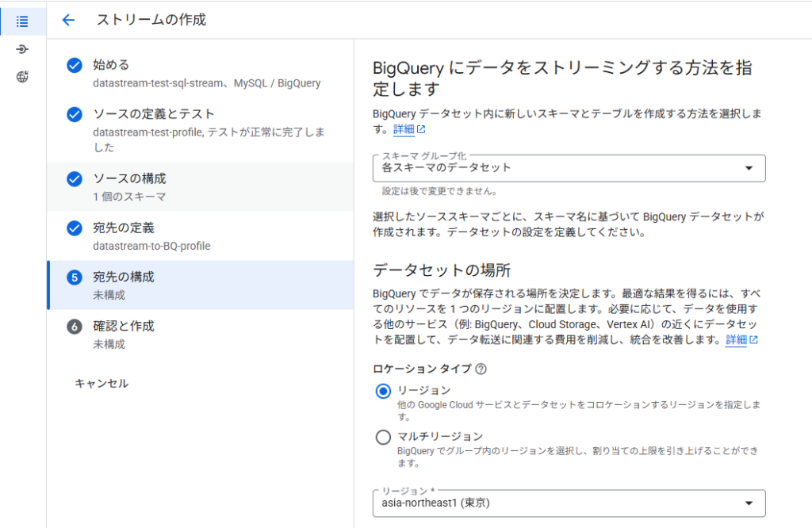The height and width of the screenshot is (528, 812).
Task: Select the current 宛先の構成 step
Action: coord(124,277)
